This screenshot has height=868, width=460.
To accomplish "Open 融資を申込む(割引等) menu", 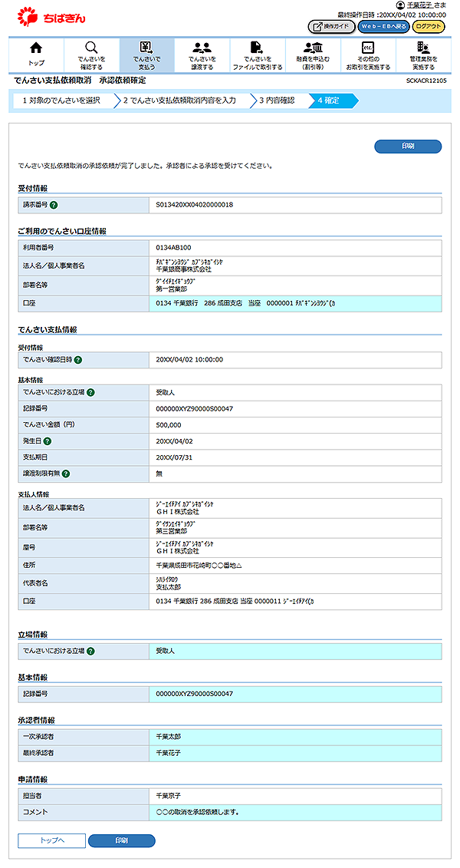I will (x=313, y=54).
